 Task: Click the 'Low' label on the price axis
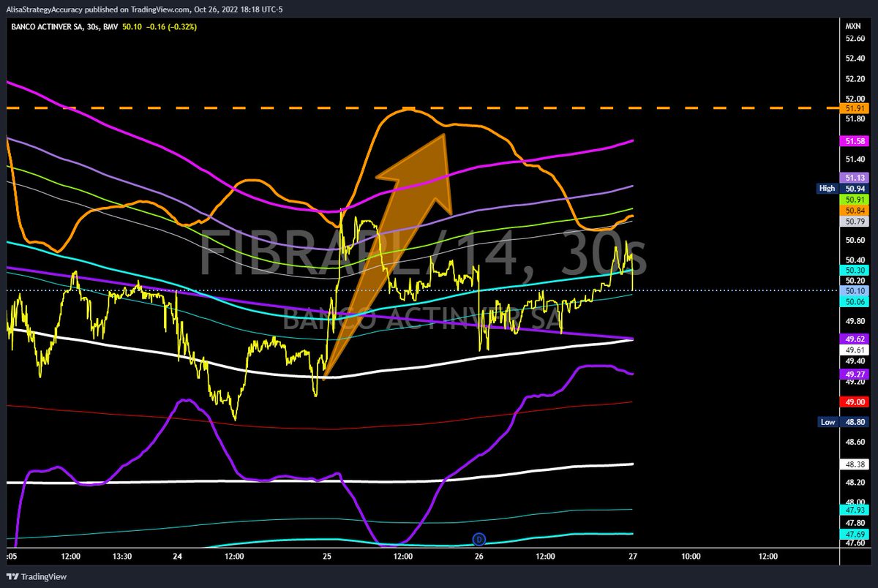(x=827, y=422)
